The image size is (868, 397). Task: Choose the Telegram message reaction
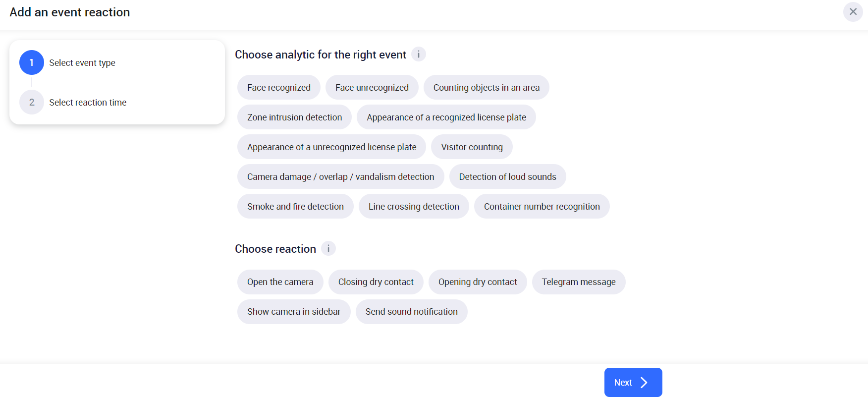578,282
